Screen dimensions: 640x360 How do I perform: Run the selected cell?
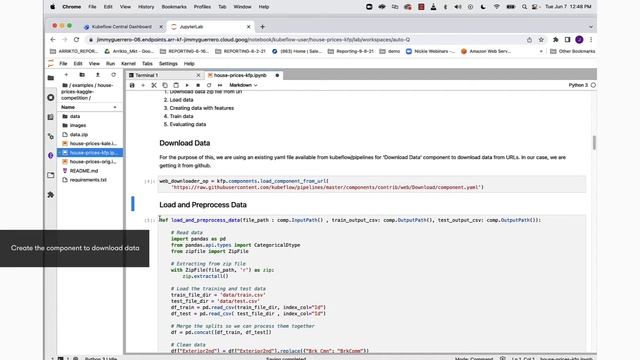pyautogui.click(x=187, y=85)
